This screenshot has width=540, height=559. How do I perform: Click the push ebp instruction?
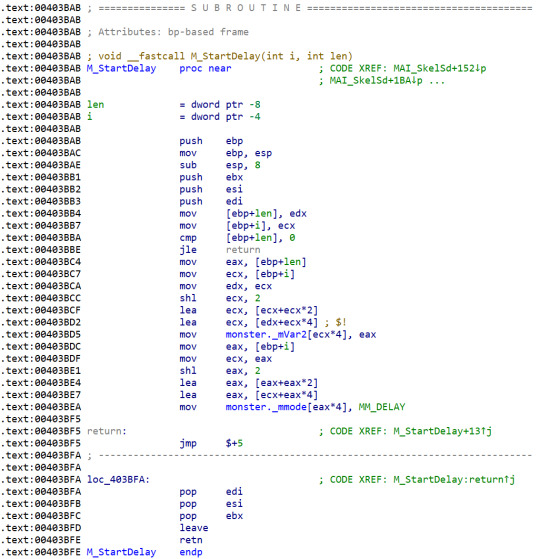[211, 141]
